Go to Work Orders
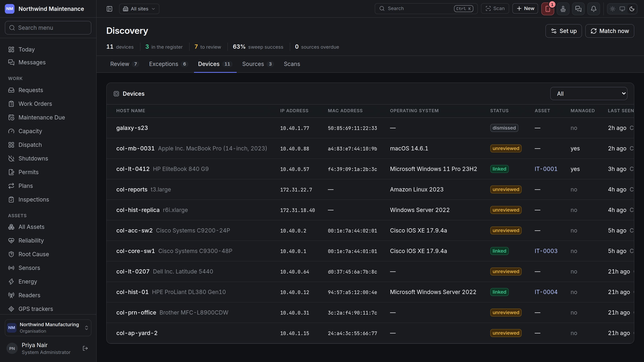 48,104
